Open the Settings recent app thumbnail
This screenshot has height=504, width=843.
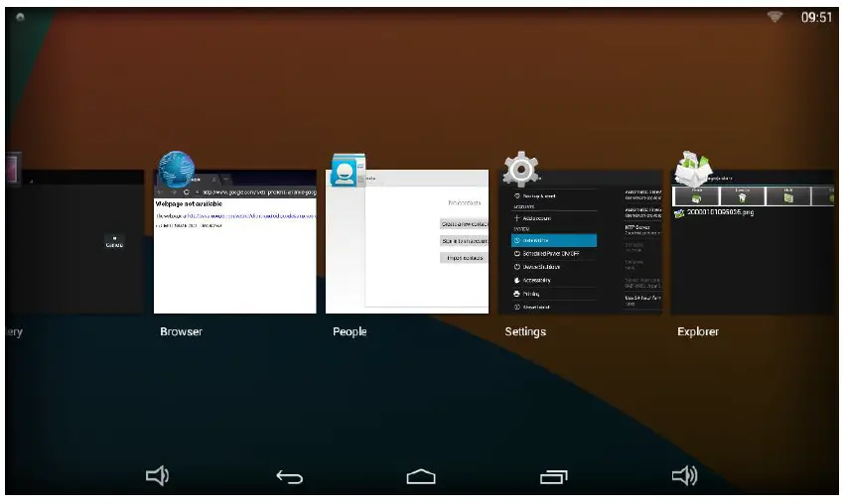pyautogui.click(x=580, y=242)
